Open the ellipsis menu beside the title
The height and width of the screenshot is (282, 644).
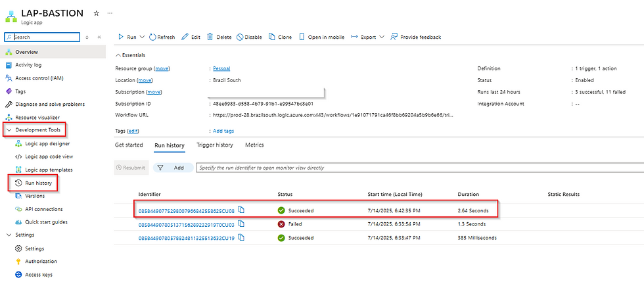110,13
